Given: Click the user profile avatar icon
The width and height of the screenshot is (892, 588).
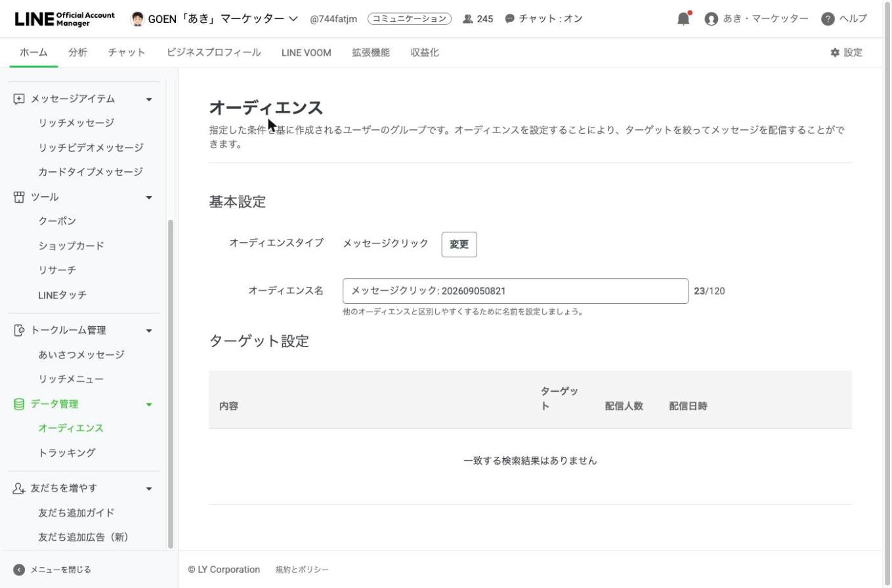Looking at the screenshot, I should (x=711, y=19).
